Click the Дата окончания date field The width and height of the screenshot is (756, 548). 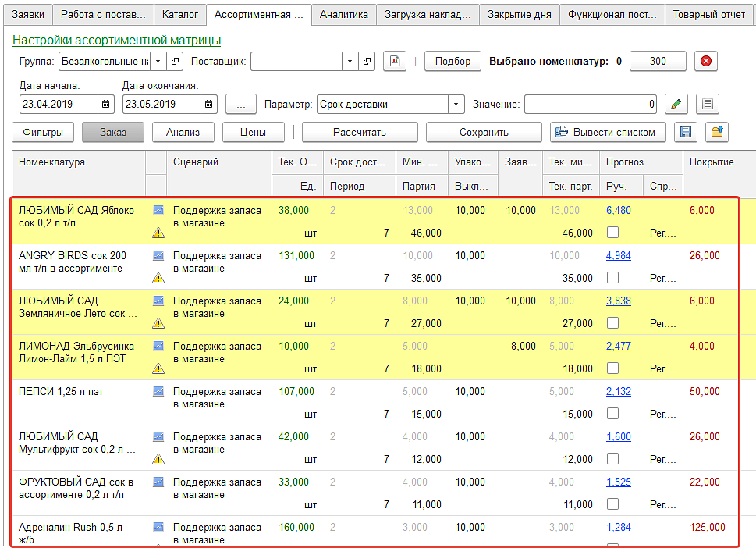coord(161,104)
